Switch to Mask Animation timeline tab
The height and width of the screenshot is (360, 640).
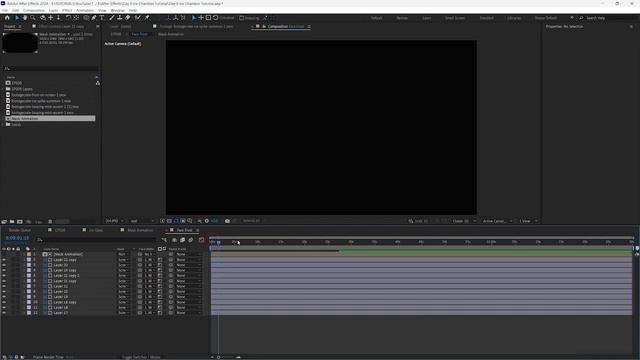(x=140, y=230)
